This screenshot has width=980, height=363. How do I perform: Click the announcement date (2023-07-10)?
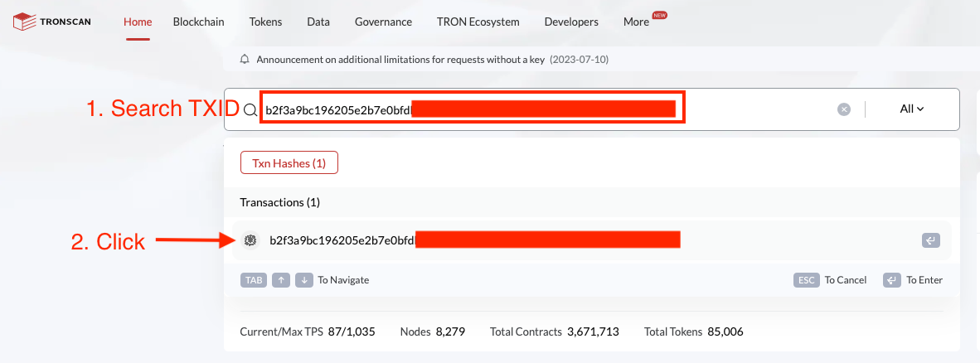click(579, 60)
